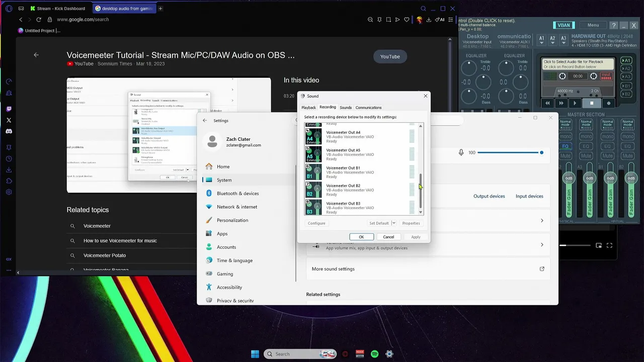The width and height of the screenshot is (644, 362).
Task: Stop the Voicemeeter cassette recorder
Action: click(592, 103)
